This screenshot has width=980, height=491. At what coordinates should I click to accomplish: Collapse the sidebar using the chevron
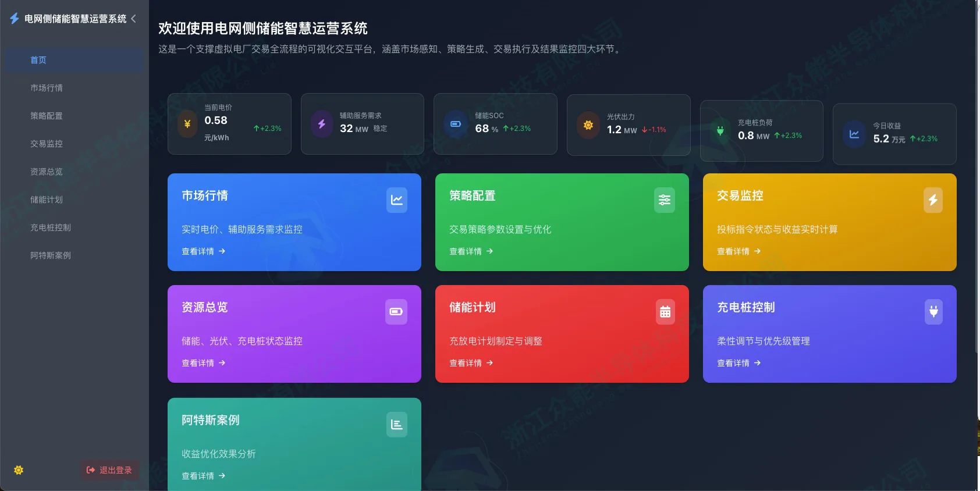tap(133, 19)
